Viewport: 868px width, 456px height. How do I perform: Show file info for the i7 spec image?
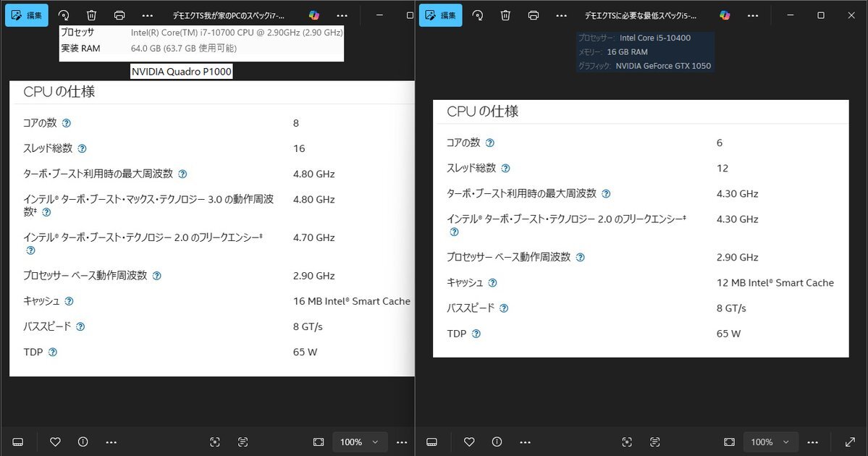click(83, 442)
